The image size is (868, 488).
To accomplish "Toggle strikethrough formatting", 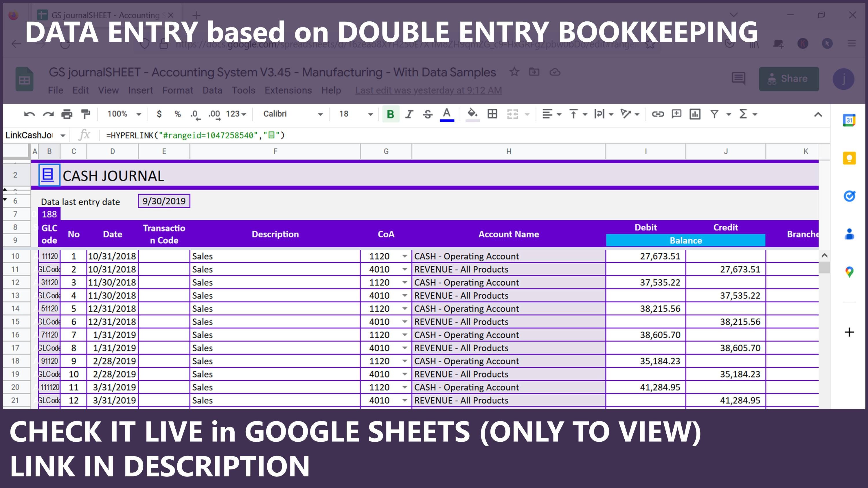I will click(x=427, y=114).
